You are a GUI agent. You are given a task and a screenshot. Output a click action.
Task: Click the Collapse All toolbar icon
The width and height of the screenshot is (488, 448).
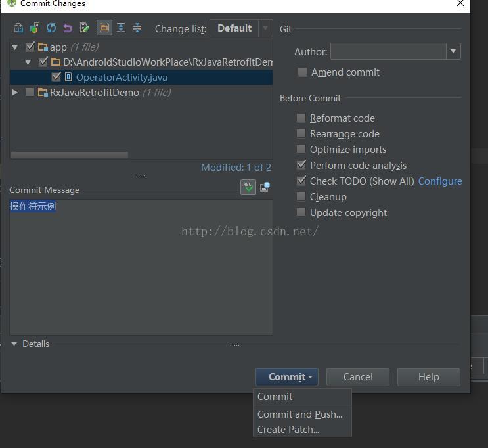(x=137, y=28)
